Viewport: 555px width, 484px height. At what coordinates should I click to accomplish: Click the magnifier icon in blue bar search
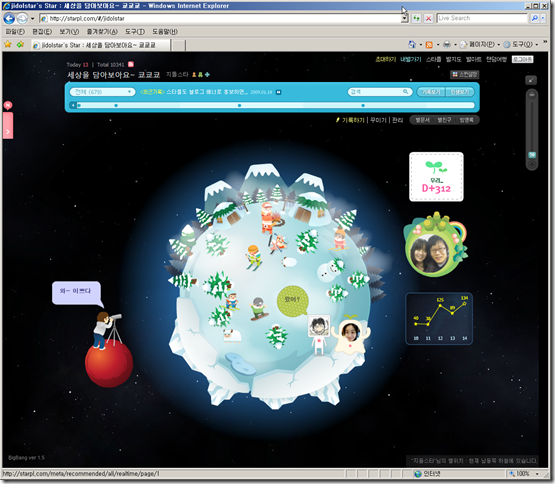point(406,92)
